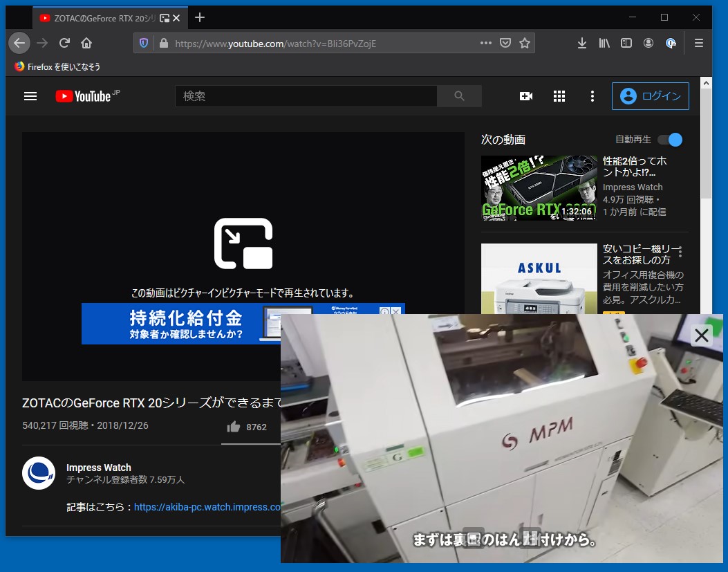
Task: Click the ログイン sign-in button
Action: 650,96
